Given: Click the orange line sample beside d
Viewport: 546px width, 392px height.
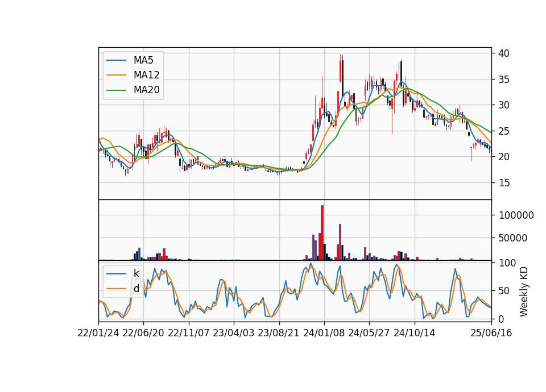Looking at the screenshot, I should click(x=116, y=289).
